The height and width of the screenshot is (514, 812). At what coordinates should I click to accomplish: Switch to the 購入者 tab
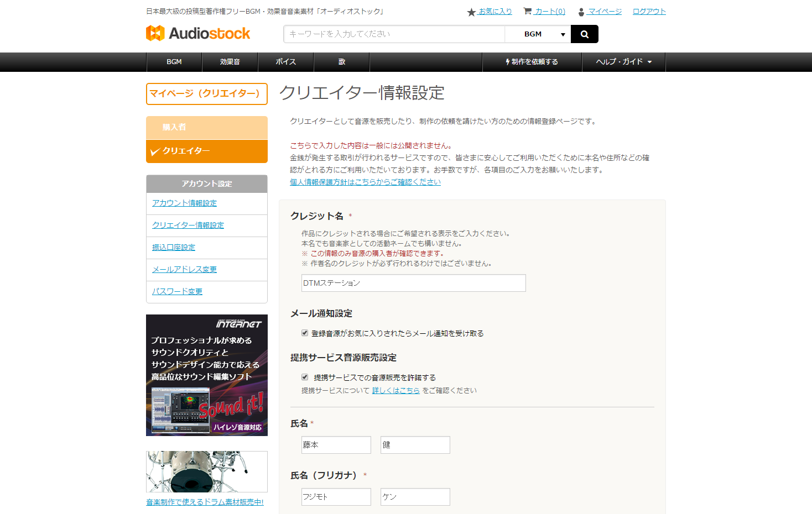(x=207, y=127)
